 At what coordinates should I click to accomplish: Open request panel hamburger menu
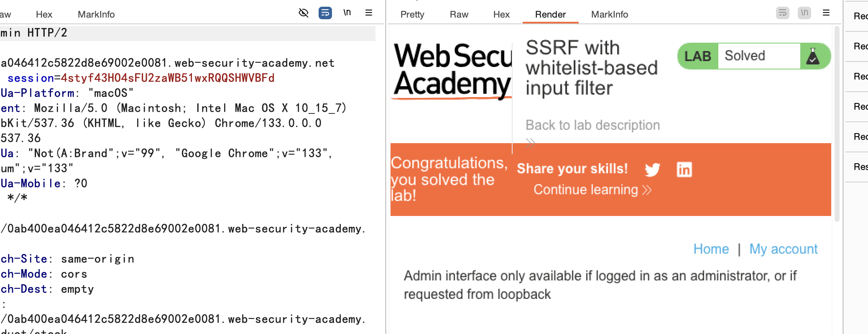(369, 13)
